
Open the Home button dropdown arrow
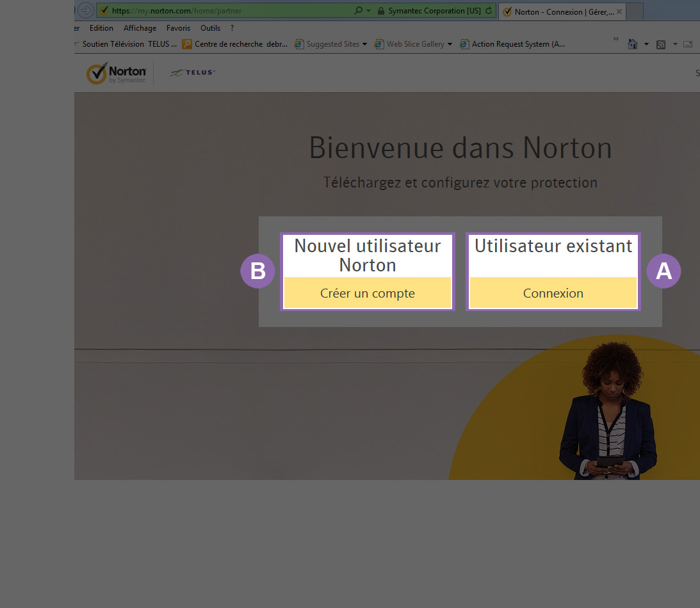point(646,44)
